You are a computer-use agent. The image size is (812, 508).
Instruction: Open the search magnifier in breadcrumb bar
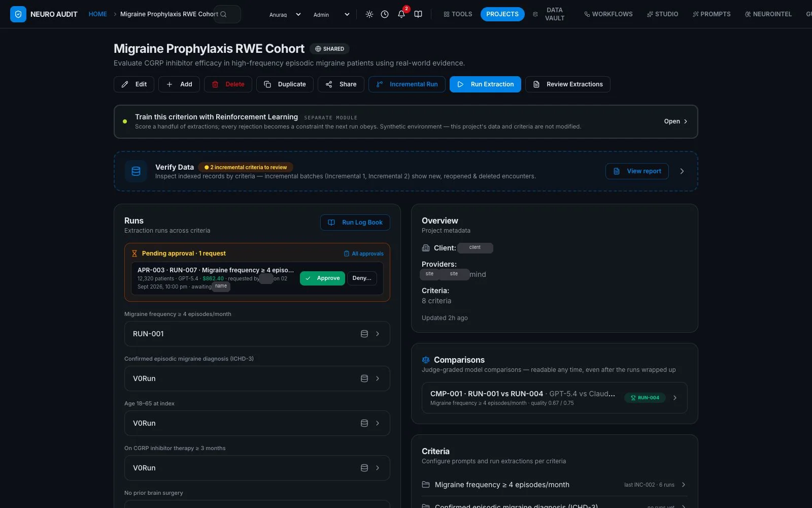point(223,14)
